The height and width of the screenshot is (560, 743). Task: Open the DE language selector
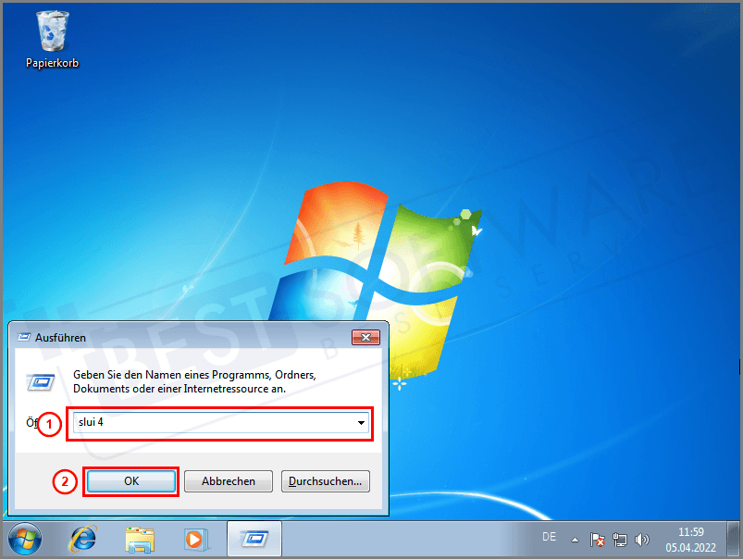[549, 537]
